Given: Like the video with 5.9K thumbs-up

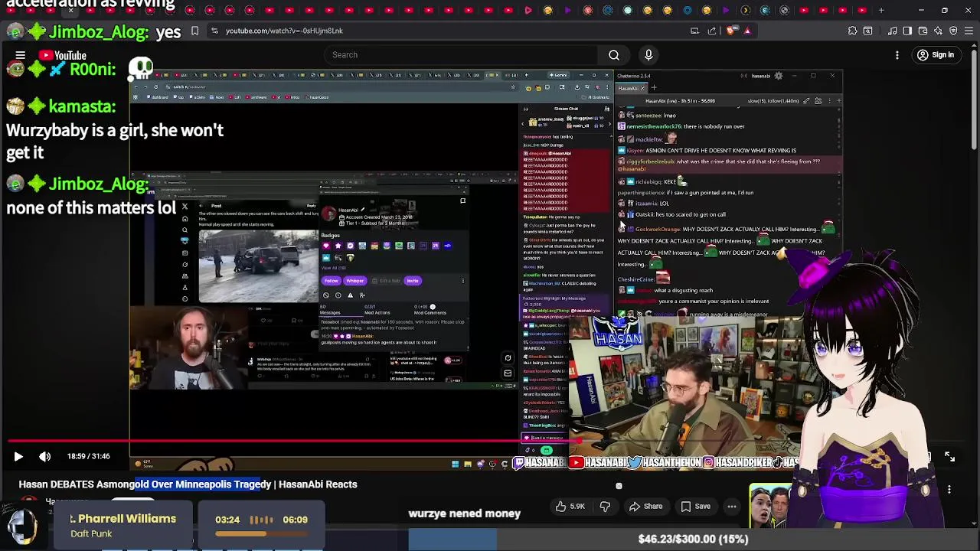Looking at the screenshot, I should coord(570,507).
